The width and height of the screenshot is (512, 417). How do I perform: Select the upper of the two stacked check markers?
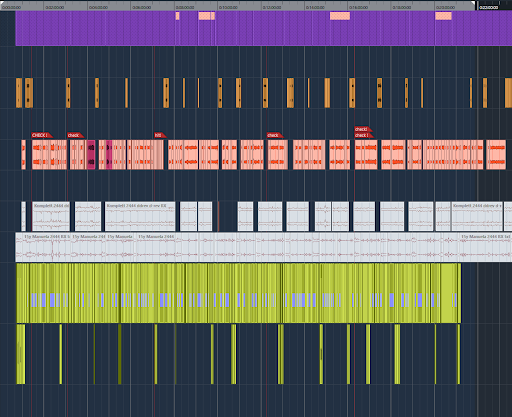coord(363,129)
